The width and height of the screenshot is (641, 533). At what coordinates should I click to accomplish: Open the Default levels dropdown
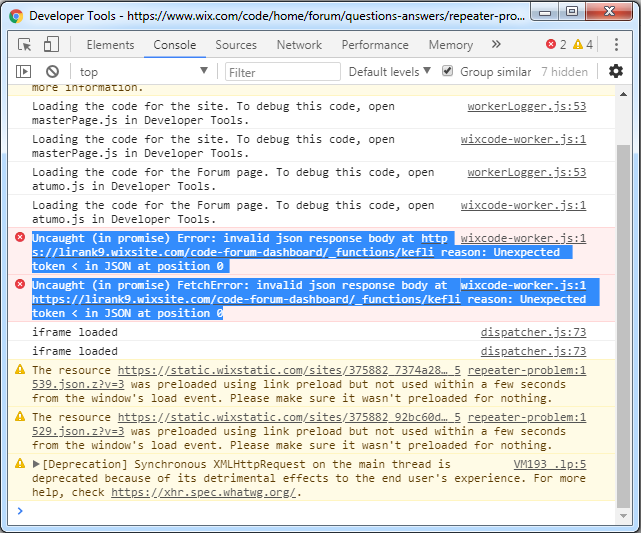pyautogui.click(x=389, y=72)
